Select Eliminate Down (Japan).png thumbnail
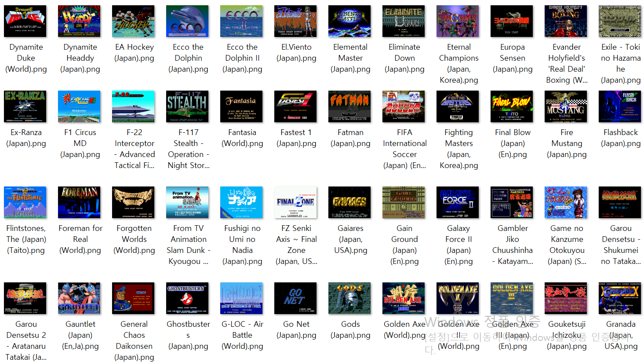644x362 pixels. [404, 21]
